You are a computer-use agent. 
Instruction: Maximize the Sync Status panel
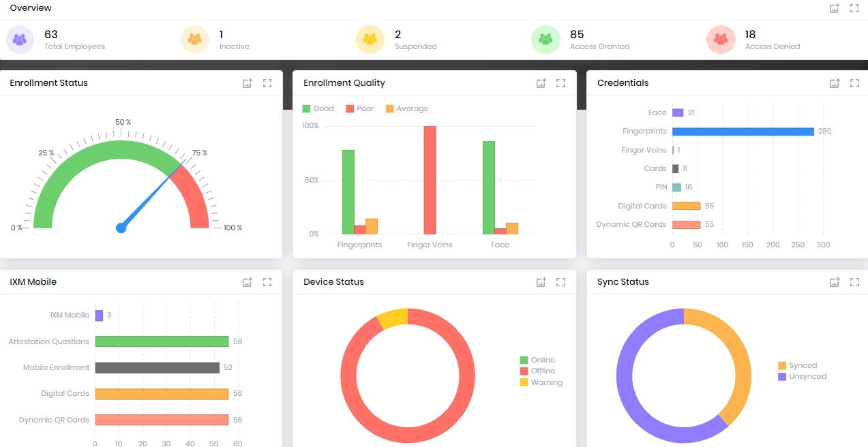[854, 282]
